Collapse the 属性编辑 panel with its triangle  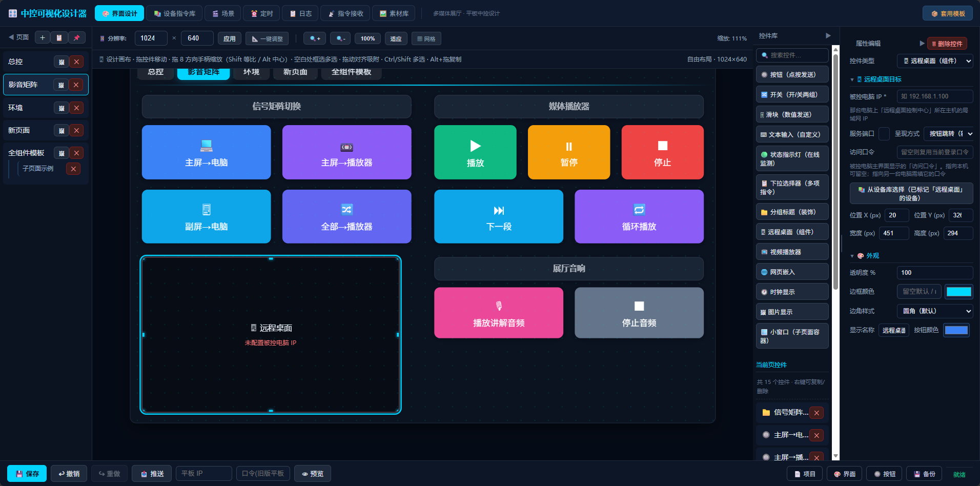tap(922, 43)
